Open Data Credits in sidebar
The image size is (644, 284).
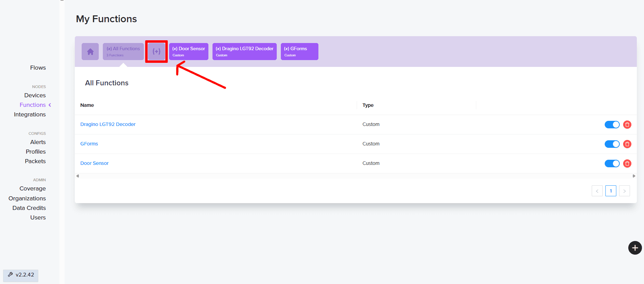(29, 208)
